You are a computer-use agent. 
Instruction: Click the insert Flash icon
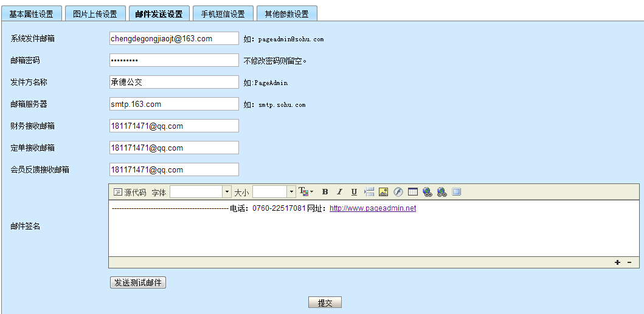398,192
